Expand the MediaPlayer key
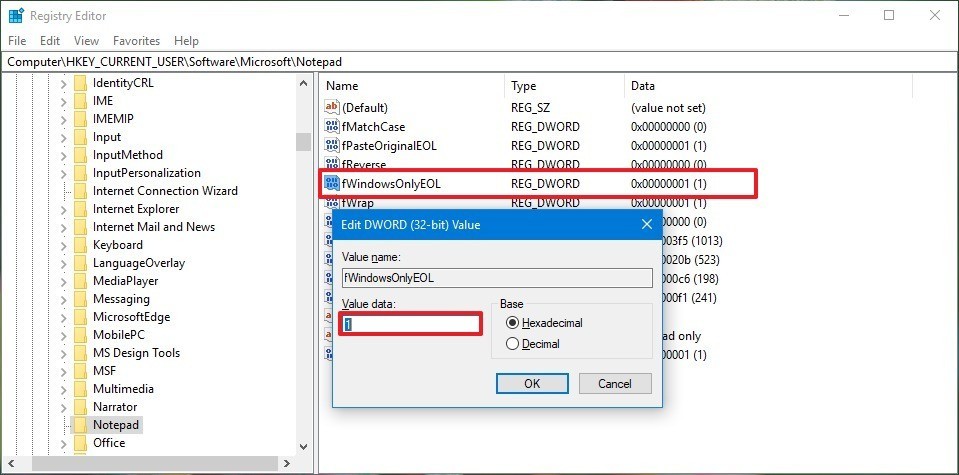 [63, 281]
